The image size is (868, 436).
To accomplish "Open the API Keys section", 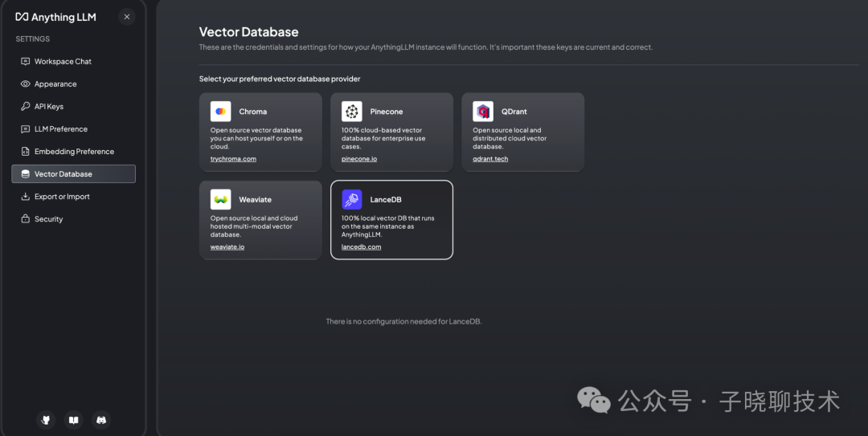I will 74,106.
